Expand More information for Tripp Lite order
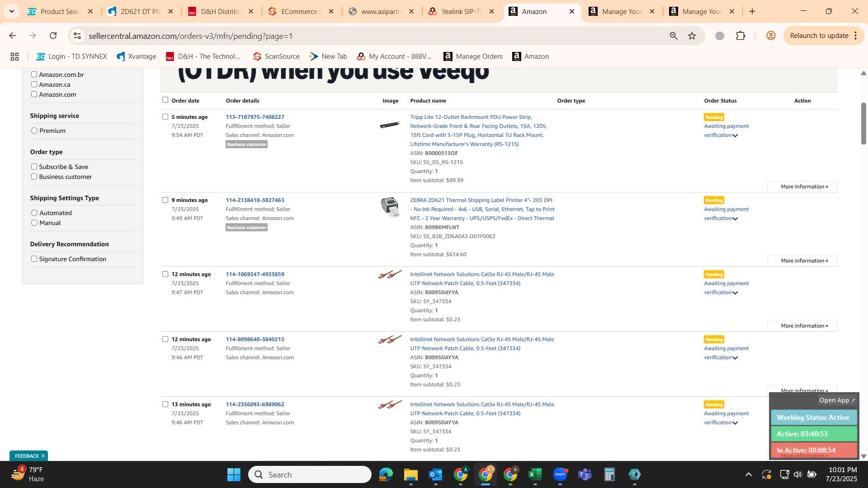The height and width of the screenshot is (488, 868). point(802,187)
